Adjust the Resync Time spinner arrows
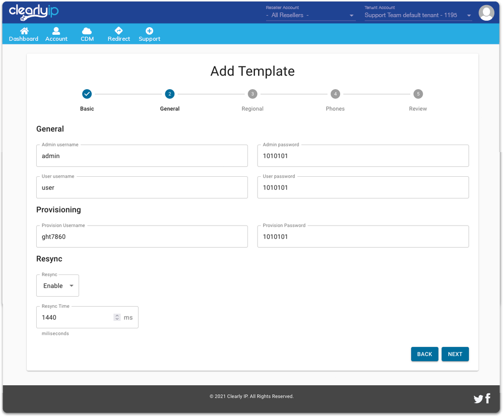 [x=117, y=317]
